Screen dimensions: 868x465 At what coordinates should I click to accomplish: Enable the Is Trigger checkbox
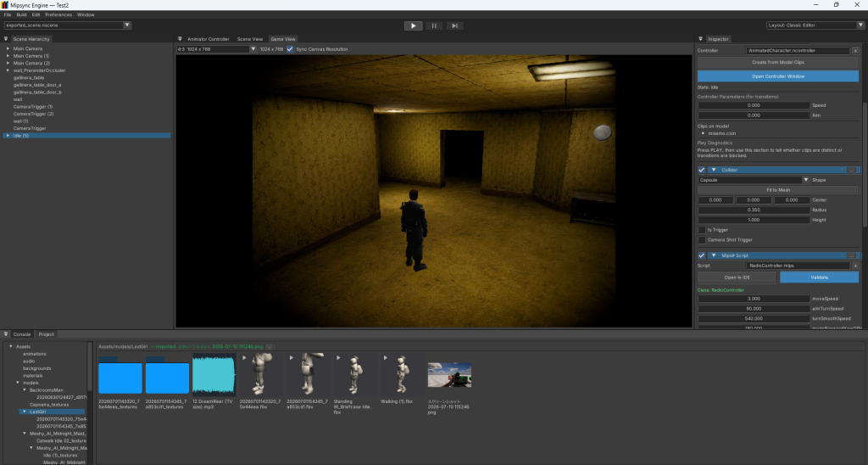tap(702, 230)
